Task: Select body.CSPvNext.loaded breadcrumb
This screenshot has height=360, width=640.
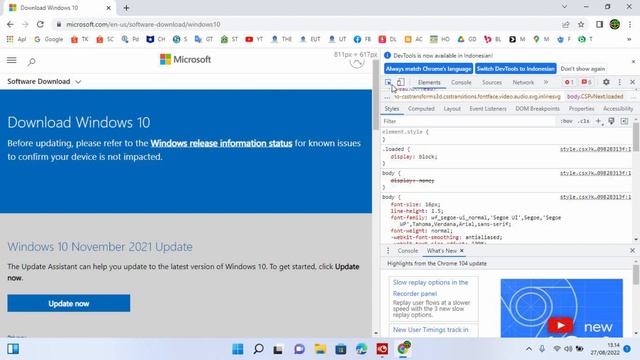Action: coord(595,96)
